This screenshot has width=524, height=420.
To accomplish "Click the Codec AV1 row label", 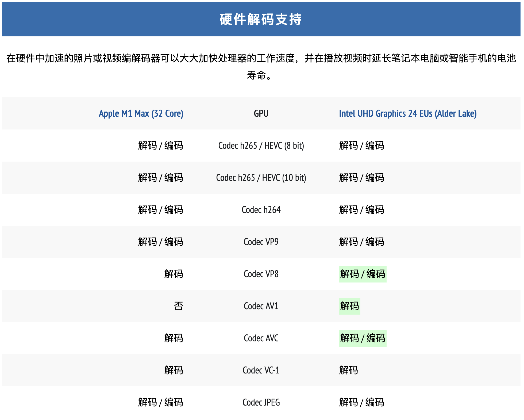I will (x=261, y=306).
